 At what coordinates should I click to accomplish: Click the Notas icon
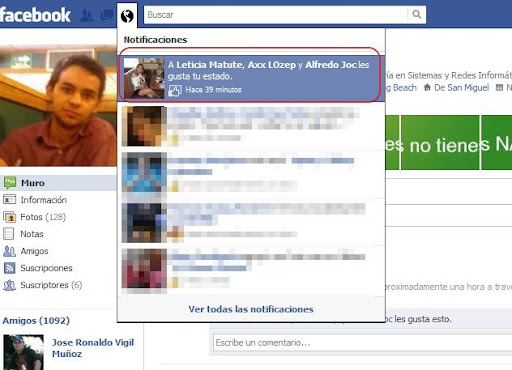pos(8,234)
